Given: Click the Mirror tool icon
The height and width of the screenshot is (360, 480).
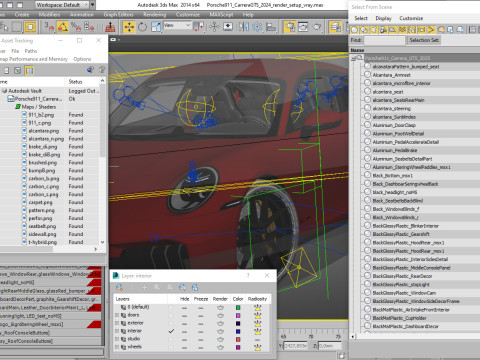Looking at the screenshot, I should [244, 27].
